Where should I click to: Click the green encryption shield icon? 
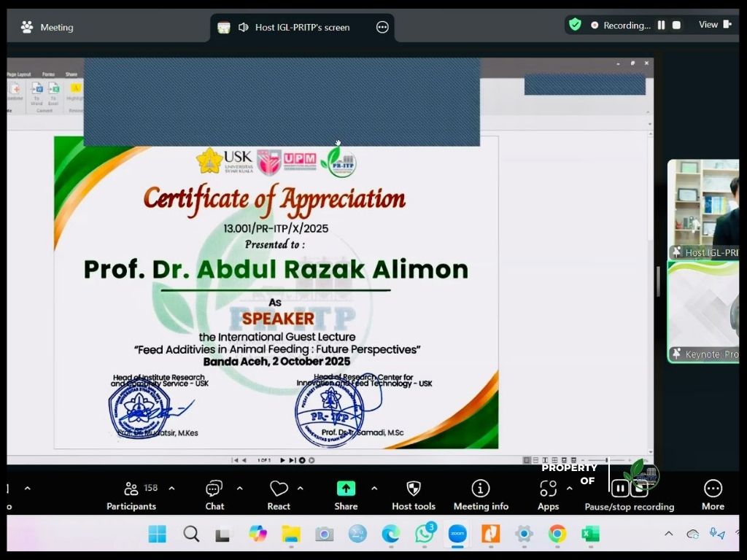[575, 25]
